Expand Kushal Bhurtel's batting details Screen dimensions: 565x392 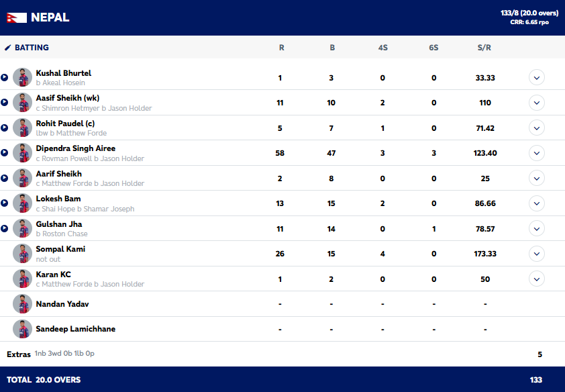click(536, 77)
